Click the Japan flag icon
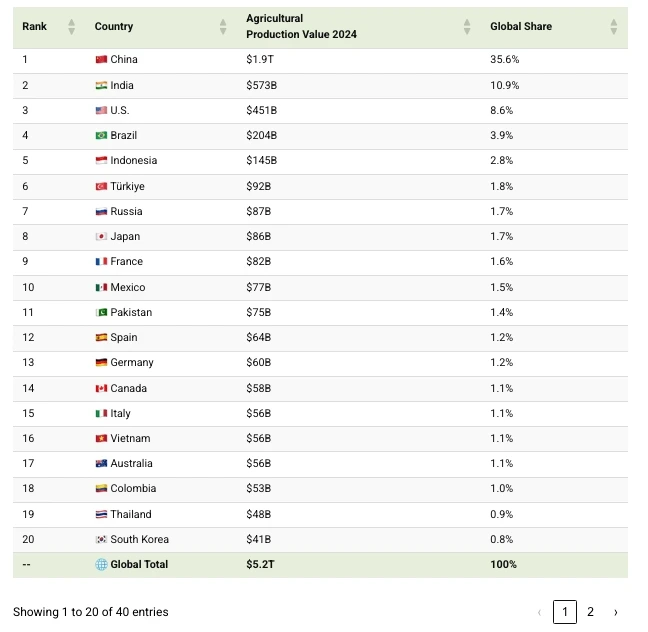Viewport: 648px width, 632px height. pyautogui.click(x=101, y=236)
